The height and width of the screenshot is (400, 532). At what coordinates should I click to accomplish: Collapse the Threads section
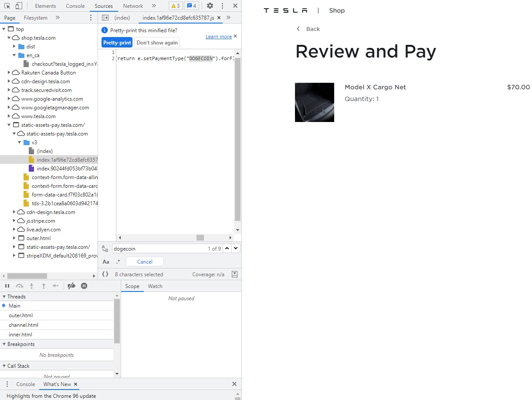3,297
